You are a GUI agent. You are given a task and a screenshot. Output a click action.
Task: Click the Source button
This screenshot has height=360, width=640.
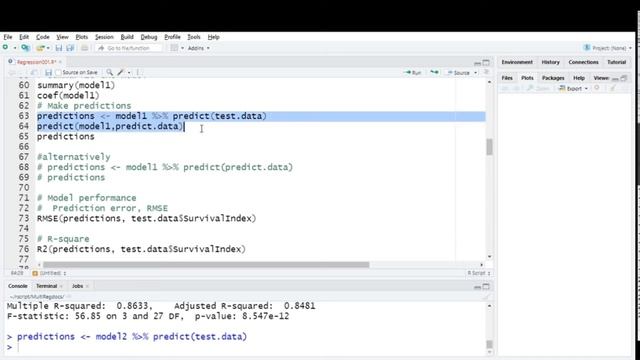pyautogui.click(x=458, y=73)
